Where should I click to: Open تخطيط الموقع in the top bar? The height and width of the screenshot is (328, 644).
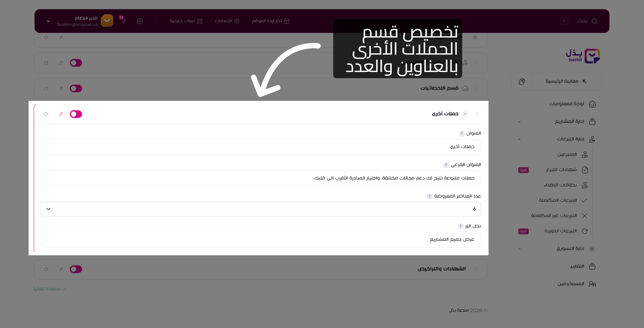(271, 21)
